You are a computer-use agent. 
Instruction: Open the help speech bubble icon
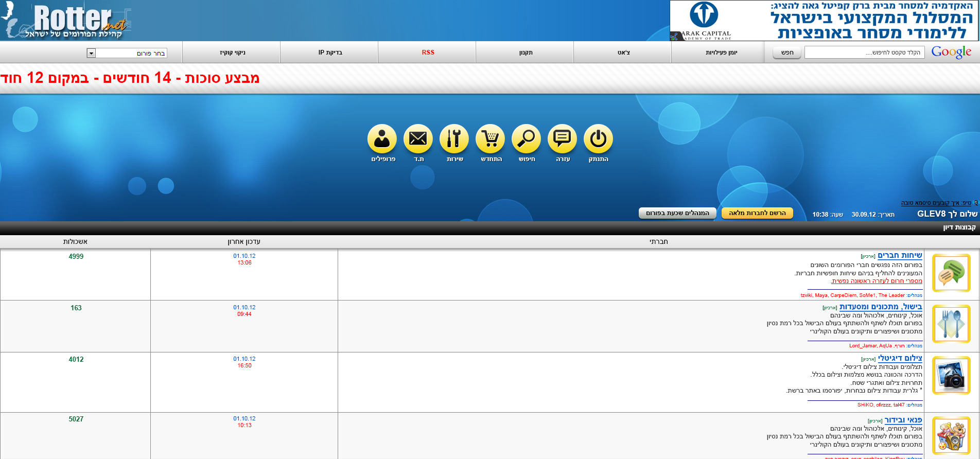tap(562, 139)
